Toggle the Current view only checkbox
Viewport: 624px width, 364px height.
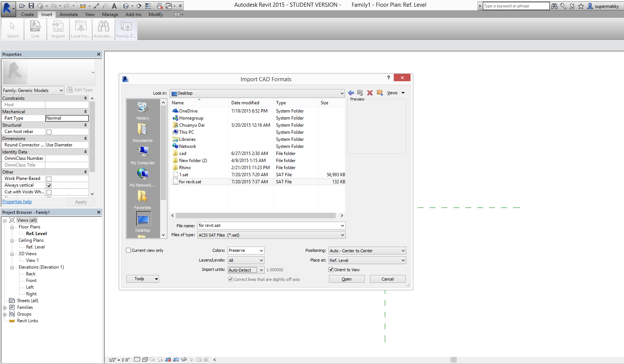pyautogui.click(x=129, y=250)
